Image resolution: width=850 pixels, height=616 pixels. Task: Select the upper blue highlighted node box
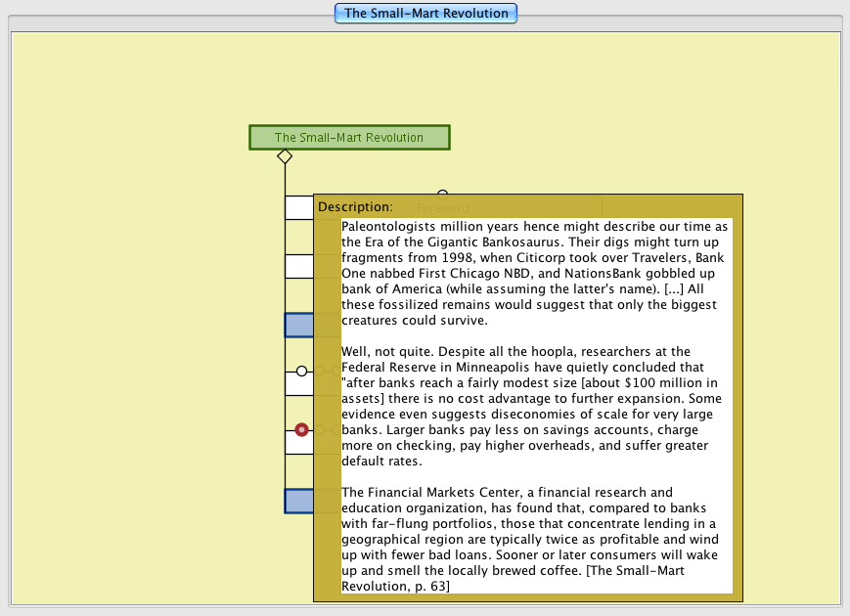(298, 325)
